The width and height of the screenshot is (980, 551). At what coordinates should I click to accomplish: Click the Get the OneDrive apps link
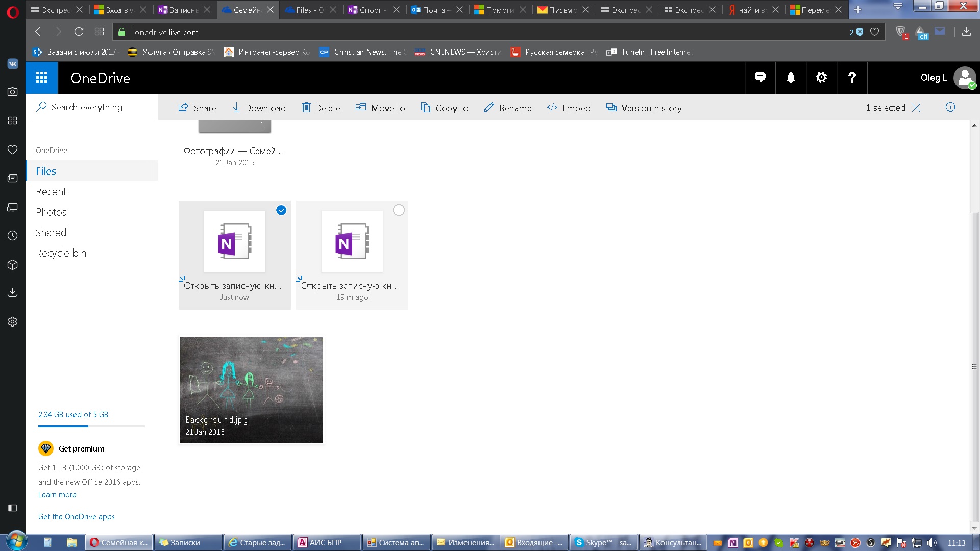(x=77, y=517)
